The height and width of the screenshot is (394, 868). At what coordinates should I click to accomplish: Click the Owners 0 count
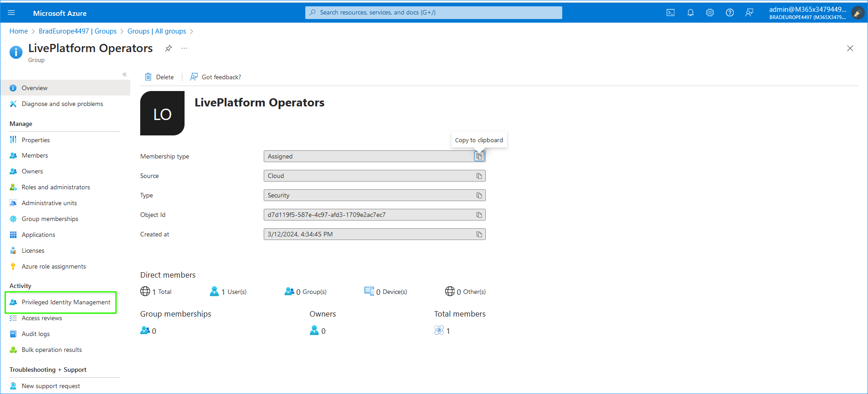point(318,331)
